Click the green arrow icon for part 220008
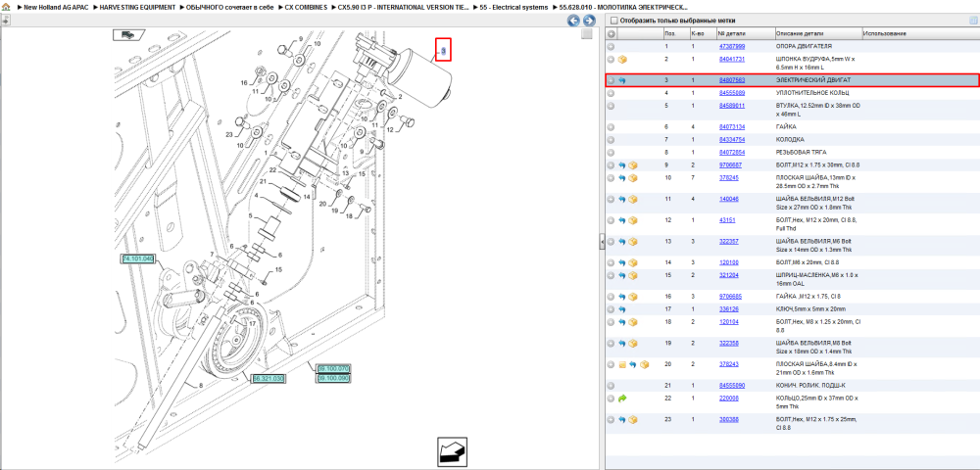This screenshot has height=470, width=980. click(622, 398)
